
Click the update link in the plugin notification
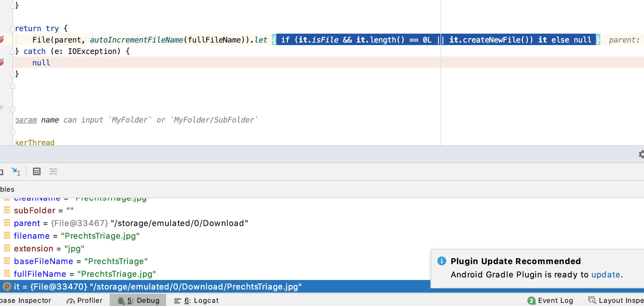[x=606, y=275]
